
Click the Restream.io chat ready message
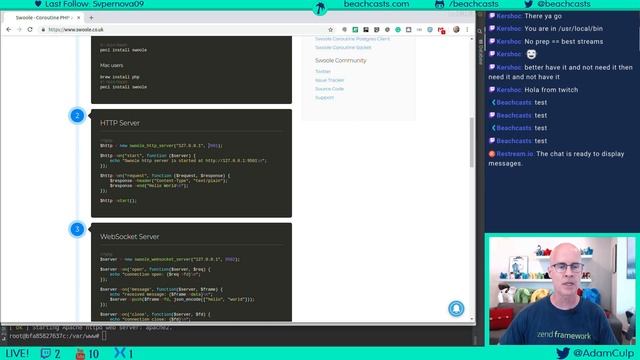[x=556, y=158]
